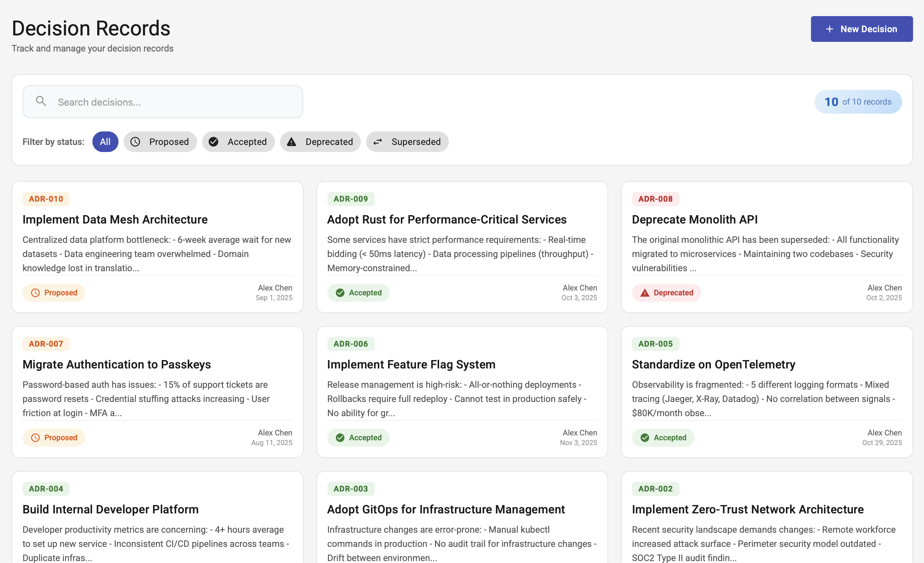Click the Accepted badge on Implement Feature Flag System
This screenshot has height=563, width=924.
point(358,437)
